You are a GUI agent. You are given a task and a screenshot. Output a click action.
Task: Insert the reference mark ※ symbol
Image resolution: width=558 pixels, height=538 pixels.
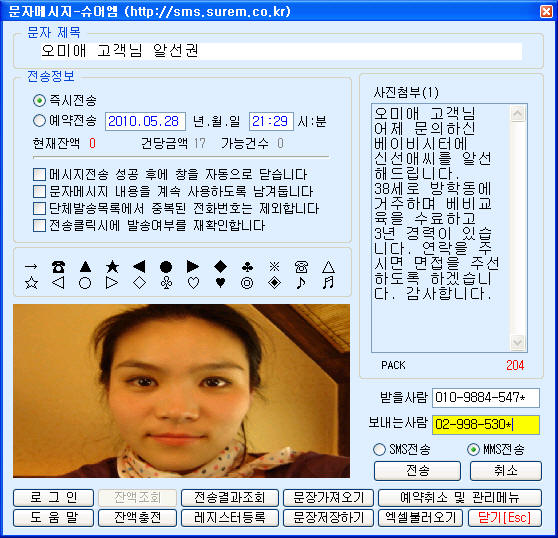coord(274,267)
